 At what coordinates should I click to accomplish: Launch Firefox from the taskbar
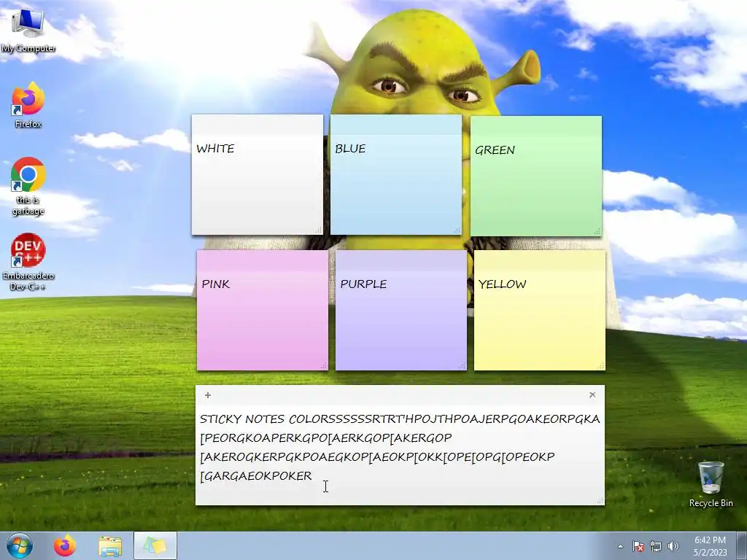[x=65, y=545]
